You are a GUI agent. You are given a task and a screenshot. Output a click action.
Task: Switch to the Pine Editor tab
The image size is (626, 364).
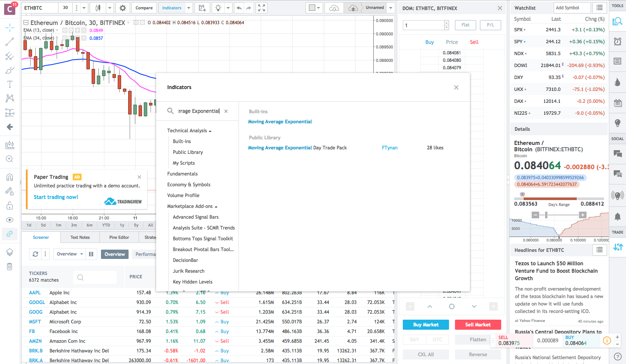[x=119, y=237]
